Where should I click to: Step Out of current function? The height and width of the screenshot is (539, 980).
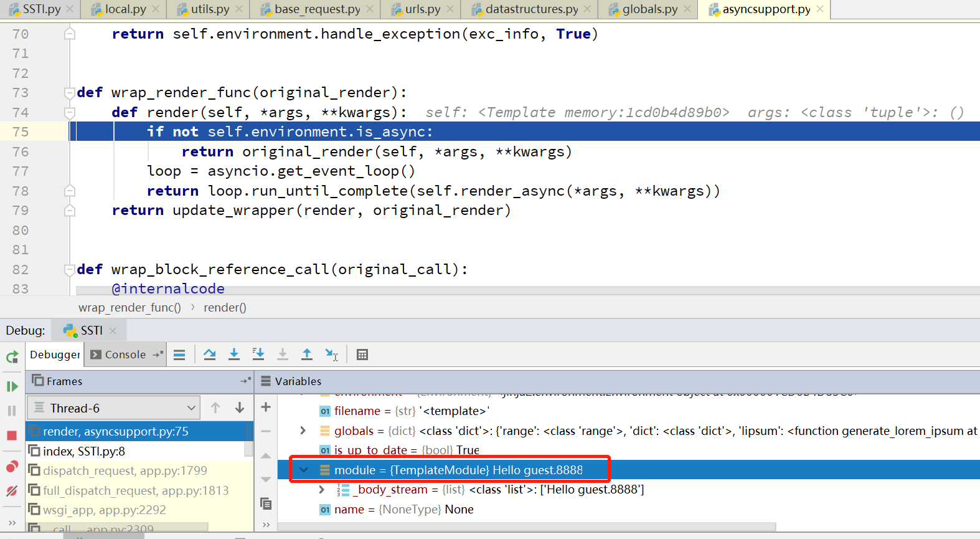coord(307,355)
